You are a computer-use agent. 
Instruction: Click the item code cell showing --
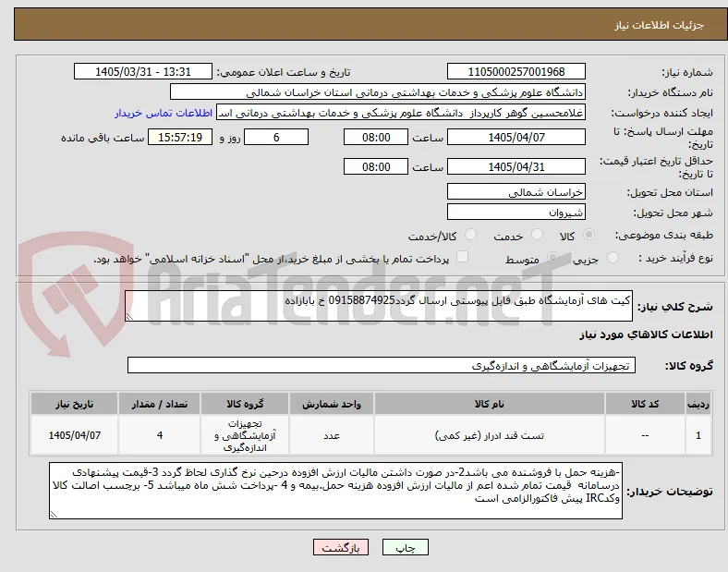[x=646, y=435]
